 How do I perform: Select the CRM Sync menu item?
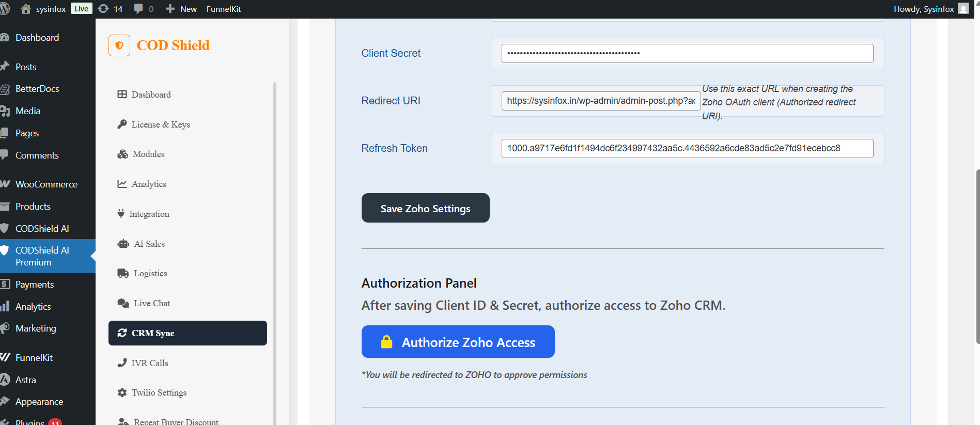click(x=188, y=333)
